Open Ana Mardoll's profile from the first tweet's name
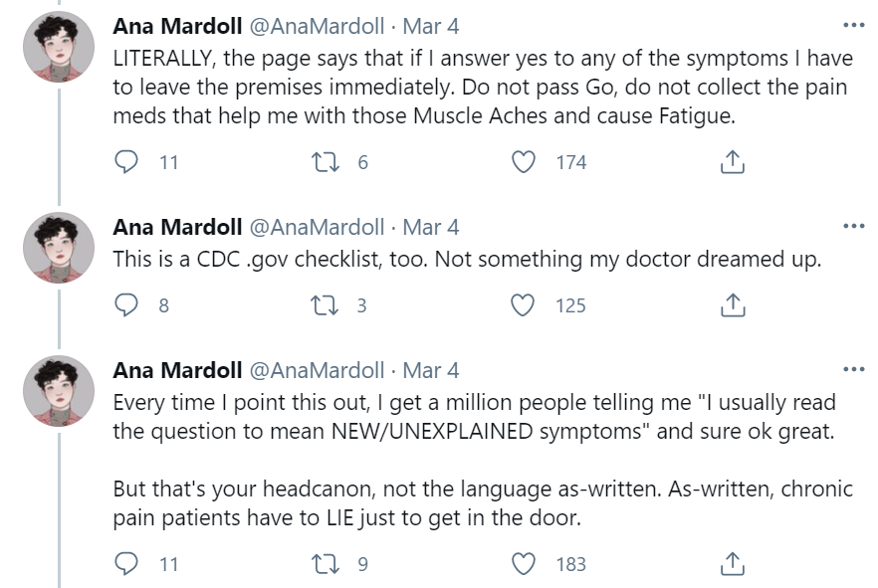This screenshot has width=878, height=588. point(177,26)
